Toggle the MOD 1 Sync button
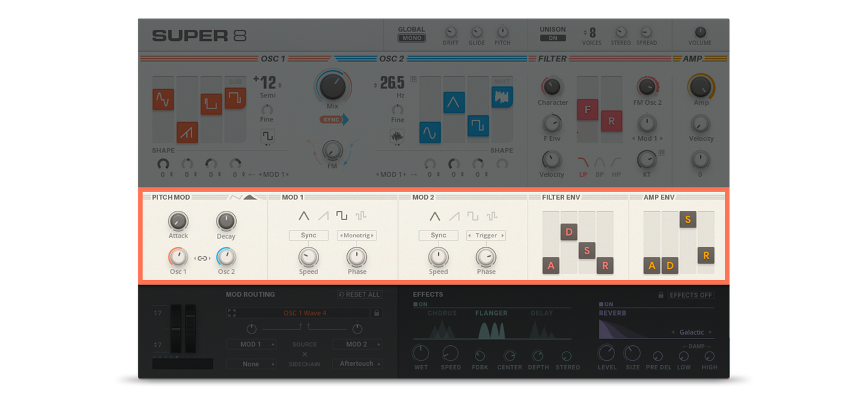The width and height of the screenshot is (868, 406). pos(309,236)
